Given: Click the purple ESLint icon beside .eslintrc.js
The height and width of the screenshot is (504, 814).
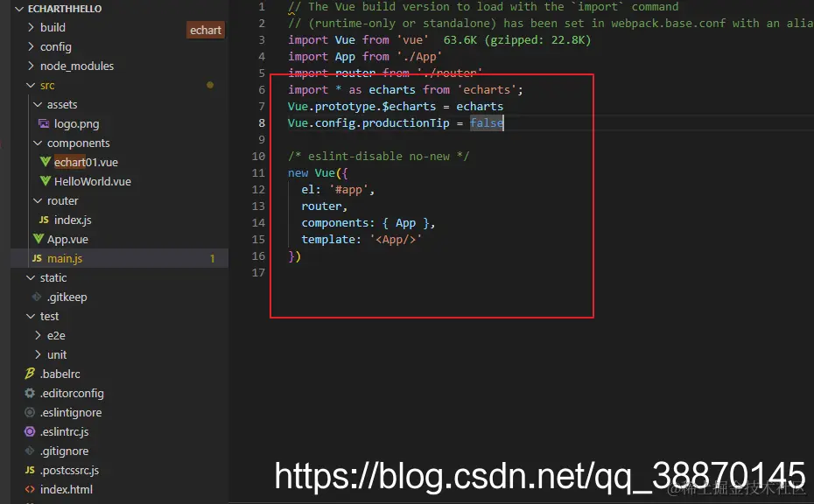Looking at the screenshot, I should (30, 431).
